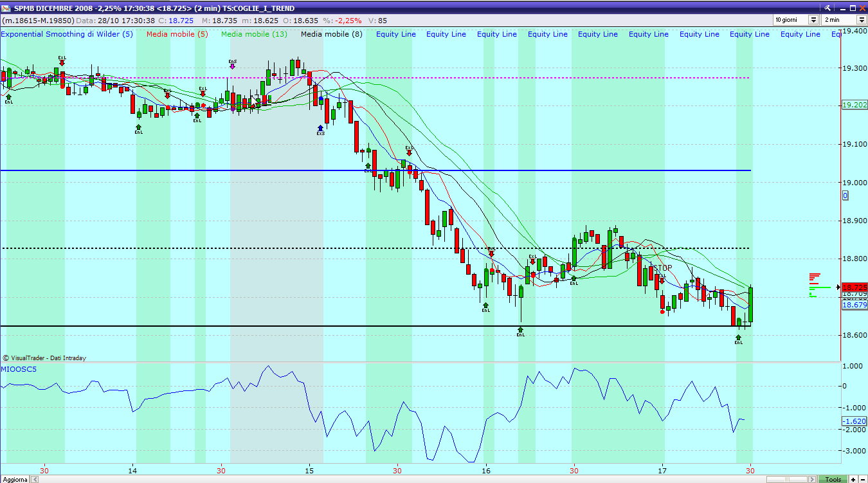This screenshot has height=483, width=868.
Task: Click the last EnL marker at the 18.600 low
Action: [x=738, y=339]
